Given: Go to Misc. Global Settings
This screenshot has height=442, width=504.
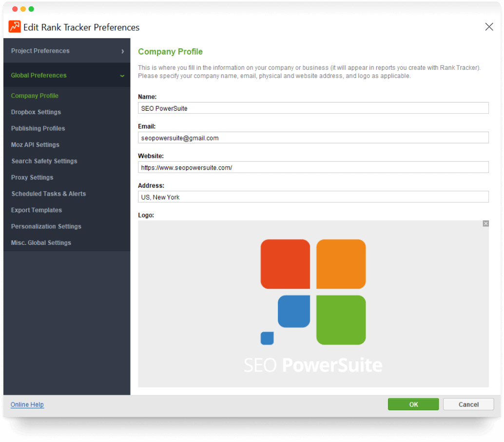Looking at the screenshot, I should click(41, 243).
